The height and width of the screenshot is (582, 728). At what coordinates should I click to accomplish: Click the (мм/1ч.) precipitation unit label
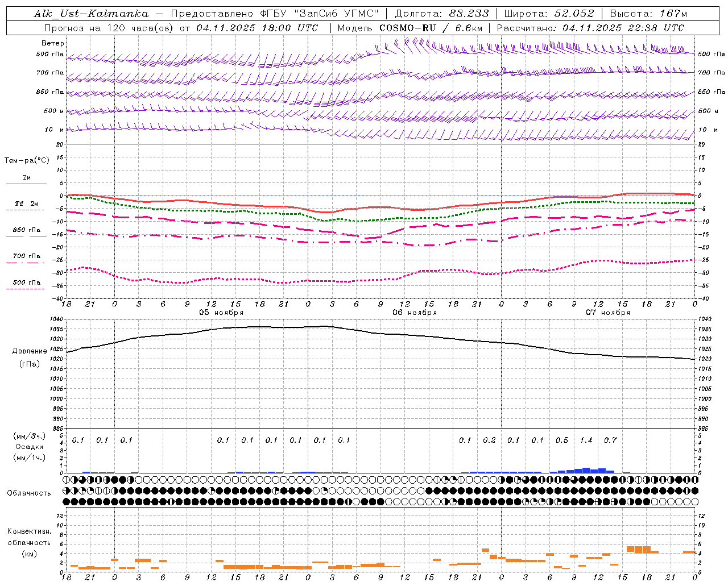click(x=29, y=458)
